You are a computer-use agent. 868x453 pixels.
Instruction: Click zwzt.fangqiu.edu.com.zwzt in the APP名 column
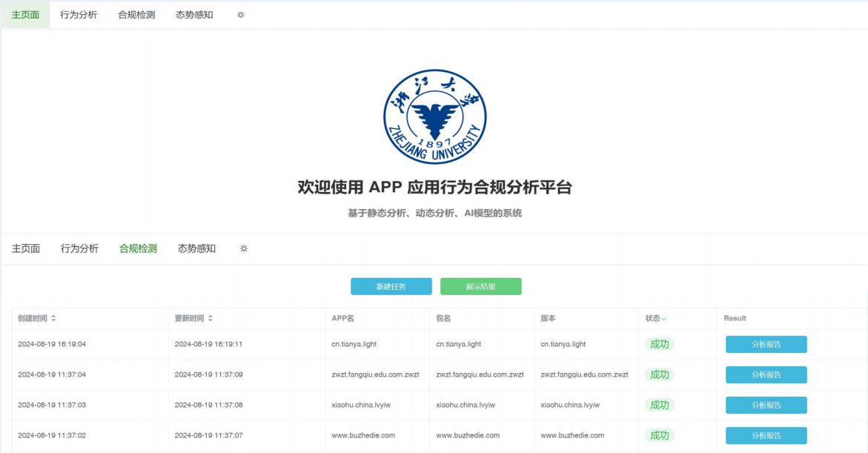(375, 375)
